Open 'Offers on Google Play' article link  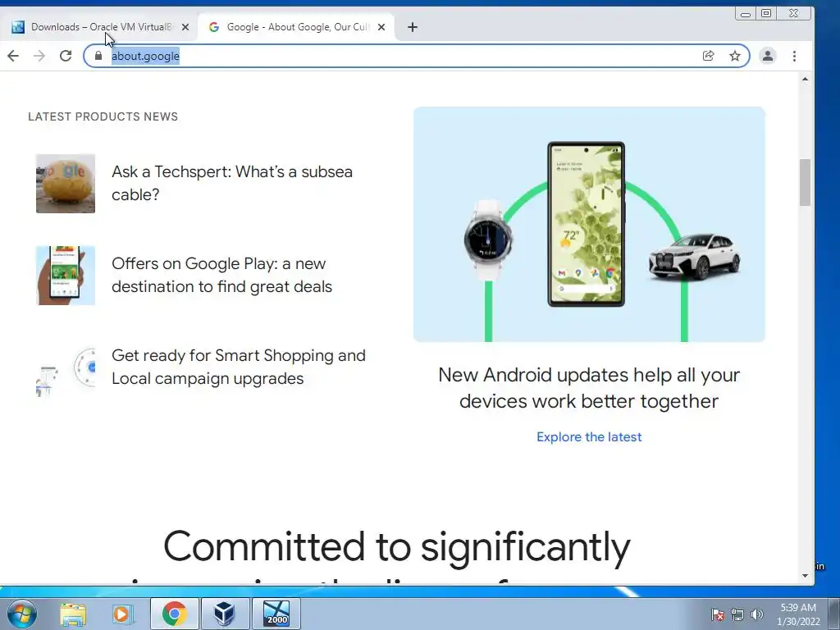(221, 275)
